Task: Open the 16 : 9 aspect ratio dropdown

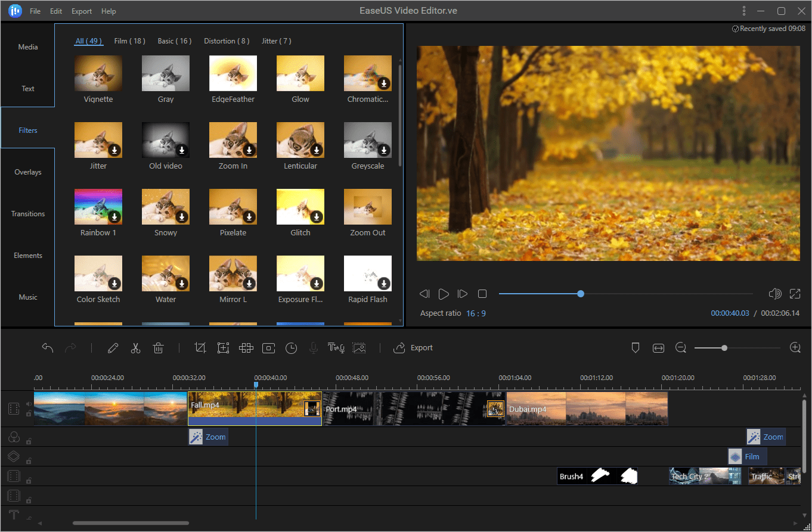Action: 476,313
